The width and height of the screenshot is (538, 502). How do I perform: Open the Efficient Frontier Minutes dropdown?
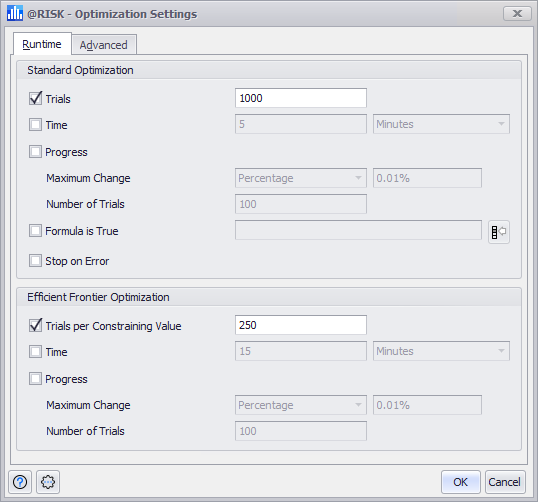click(x=441, y=351)
